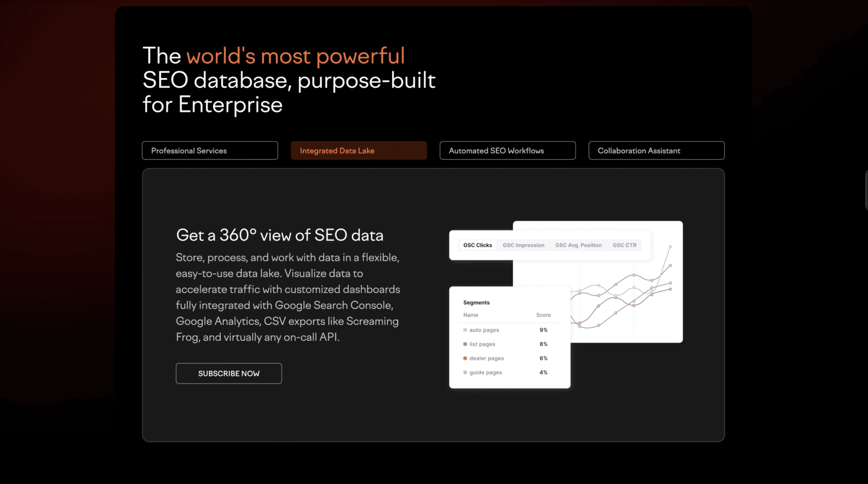Click the SUBSCRIBE NOW button
The height and width of the screenshot is (484, 868).
229,373
